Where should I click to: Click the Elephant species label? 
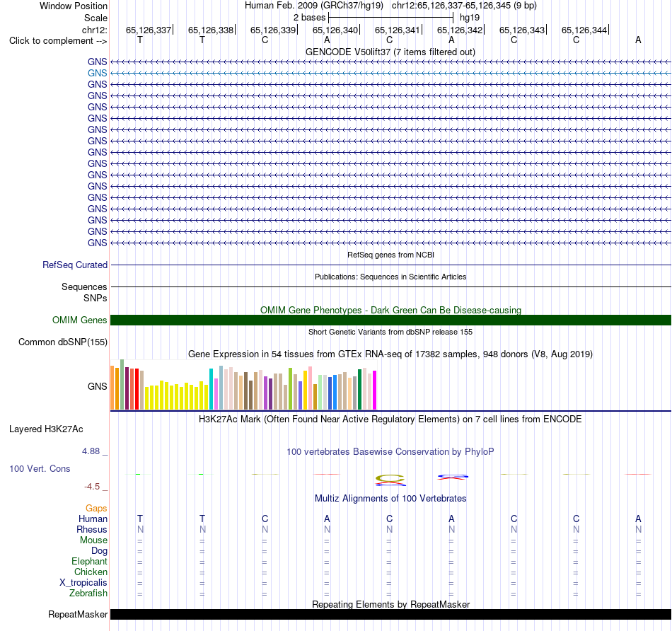click(x=90, y=562)
